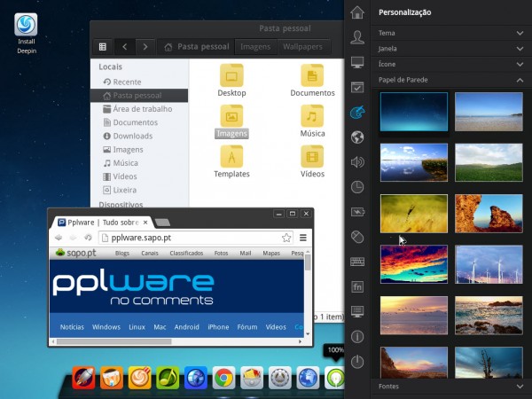This screenshot has width=532, height=399.
Task: Open system settings gear in dock
Action: click(x=280, y=378)
